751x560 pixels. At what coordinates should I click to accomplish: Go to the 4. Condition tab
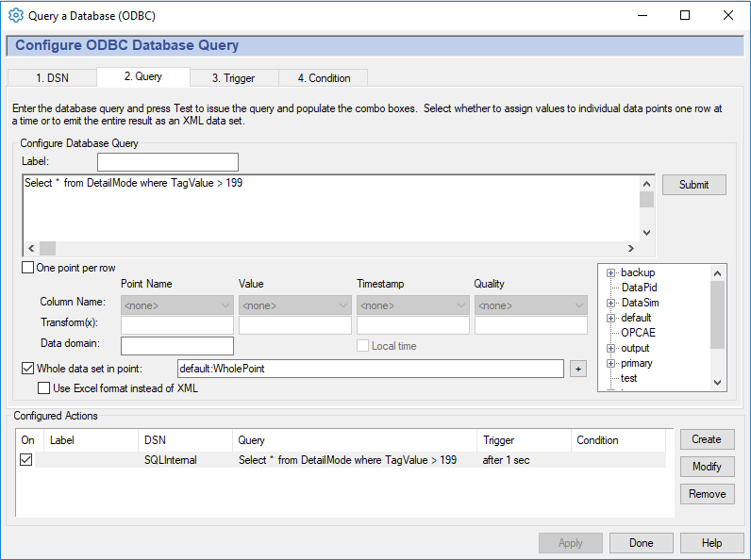click(x=324, y=78)
